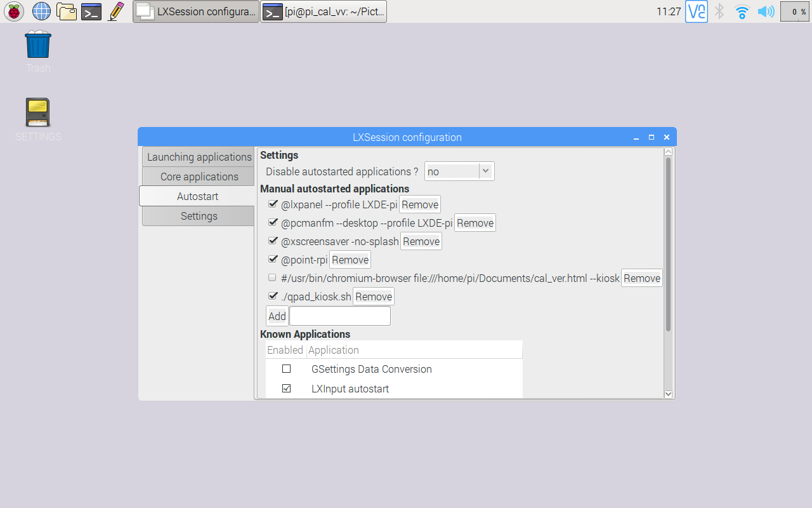Check GSettings Data Conversion under Known Applications
812x508 pixels.
(286, 368)
